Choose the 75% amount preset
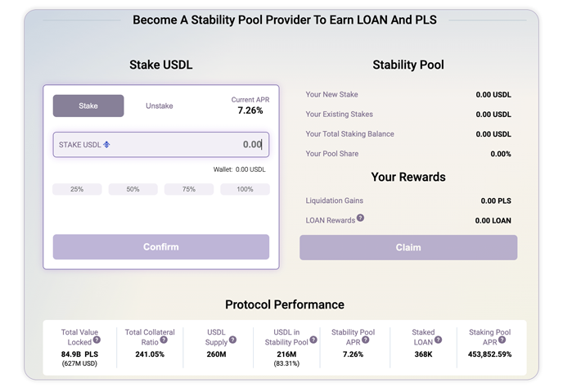 [x=189, y=189]
